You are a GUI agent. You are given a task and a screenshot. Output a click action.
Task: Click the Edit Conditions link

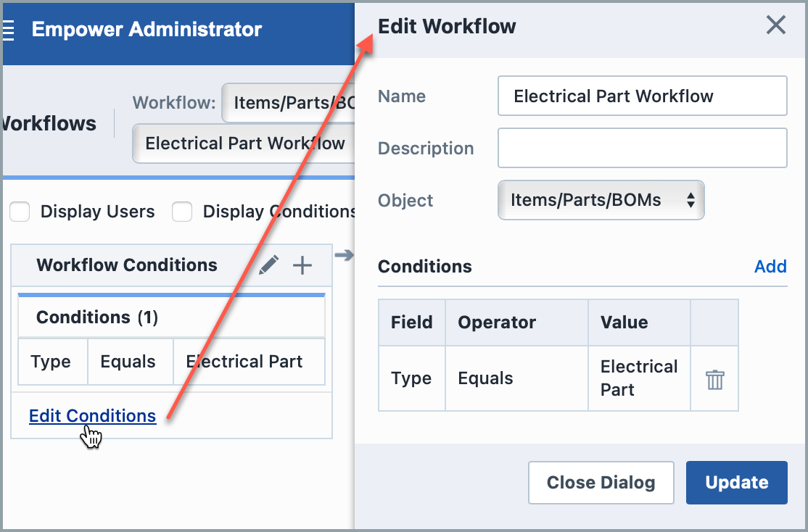pos(92,415)
